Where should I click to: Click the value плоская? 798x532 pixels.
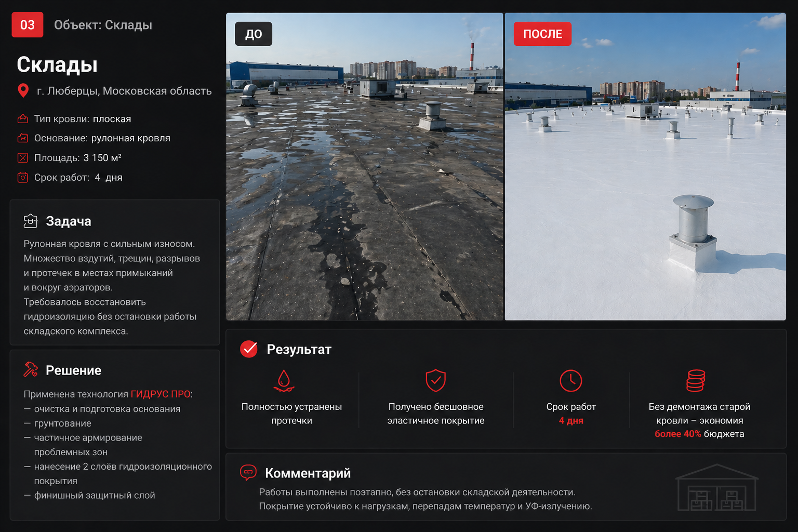click(x=112, y=119)
